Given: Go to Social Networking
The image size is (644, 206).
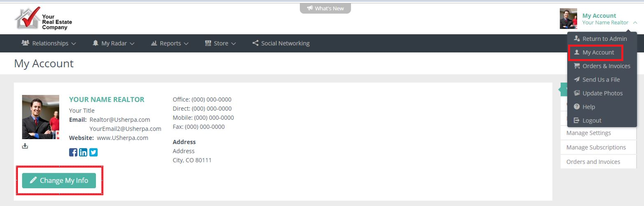Looking at the screenshot, I should coord(281,43).
